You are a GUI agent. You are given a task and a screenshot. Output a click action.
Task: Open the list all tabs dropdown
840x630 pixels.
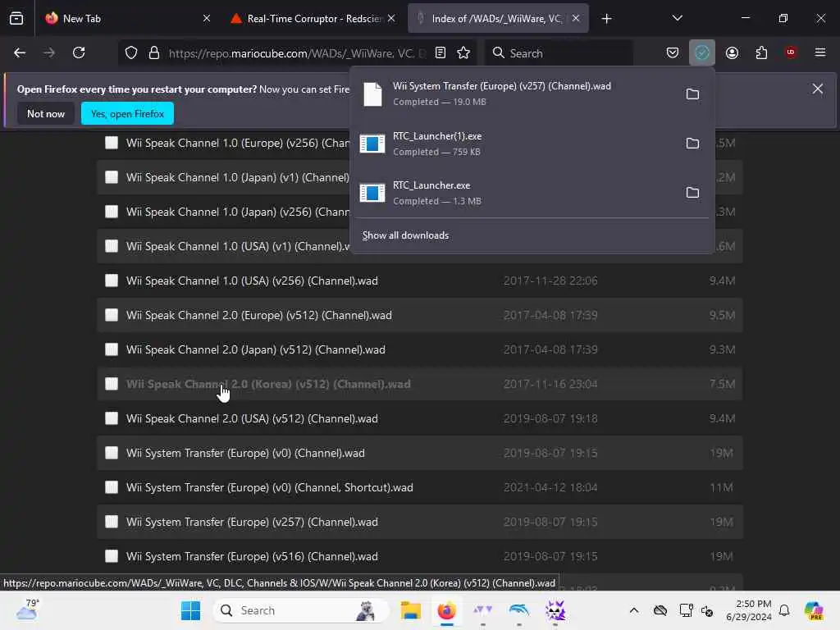click(x=677, y=18)
